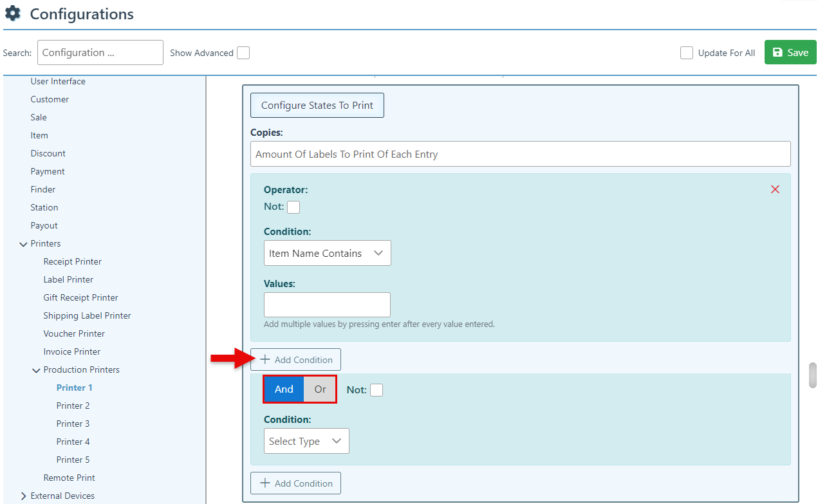This screenshot has width=818, height=504.
Task: Enable the Show Advanced checkbox
Action: tap(243, 53)
